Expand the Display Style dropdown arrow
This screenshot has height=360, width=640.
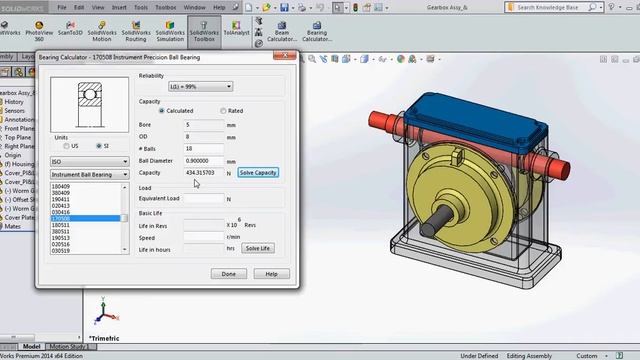click(x=373, y=60)
